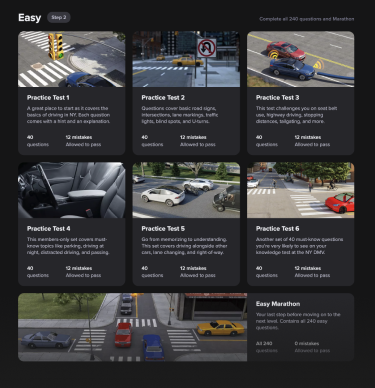Click '40 questions' on Practice Test 6
375x388 pixels.
pyautogui.click(x=267, y=272)
